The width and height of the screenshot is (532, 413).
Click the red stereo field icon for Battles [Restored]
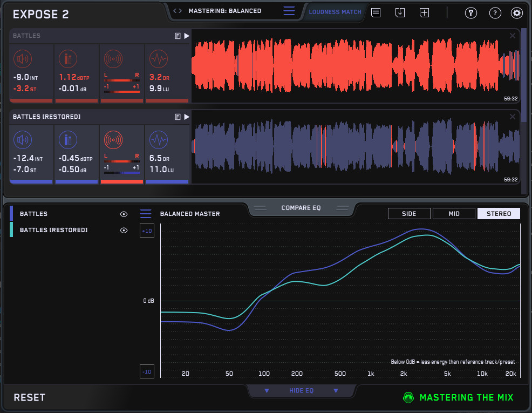113,140
